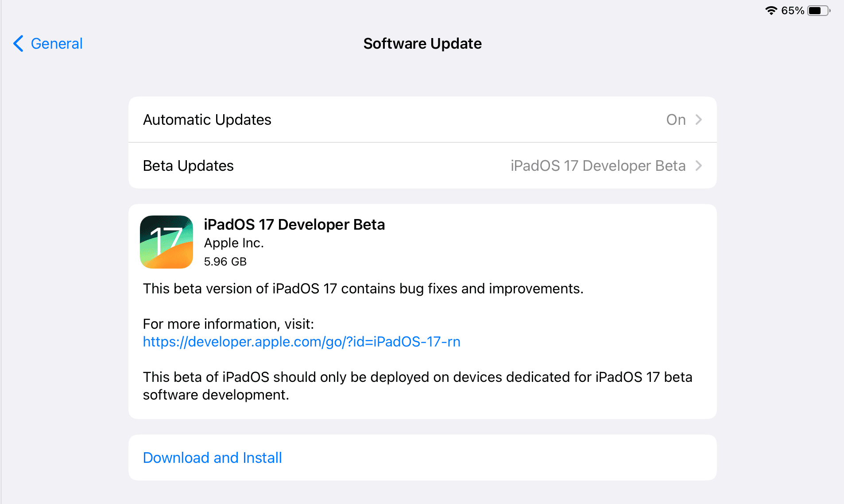Tap the battery icon in the status bar

[x=819, y=11]
